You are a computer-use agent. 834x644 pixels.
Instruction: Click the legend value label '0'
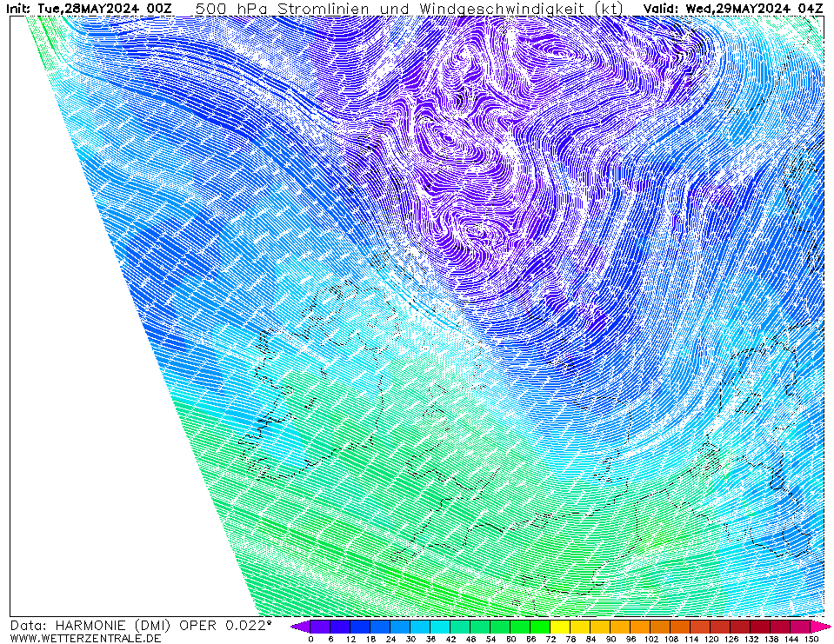(x=310, y=639)
